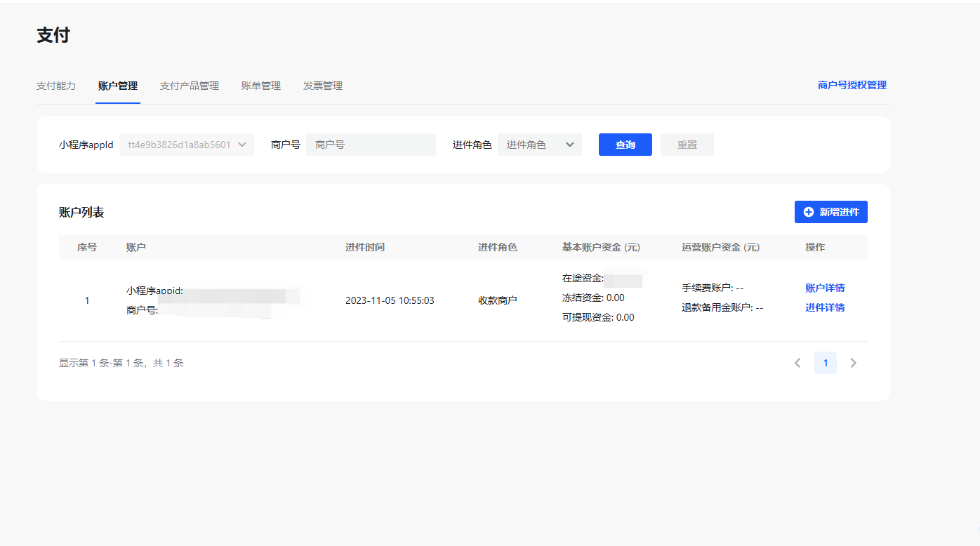Switch to the 账单管理 tab

[261, 86]
